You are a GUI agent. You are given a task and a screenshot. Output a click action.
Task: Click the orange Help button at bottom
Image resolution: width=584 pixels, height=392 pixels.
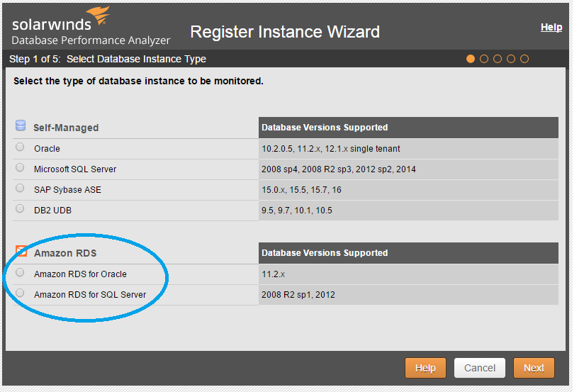425,368
